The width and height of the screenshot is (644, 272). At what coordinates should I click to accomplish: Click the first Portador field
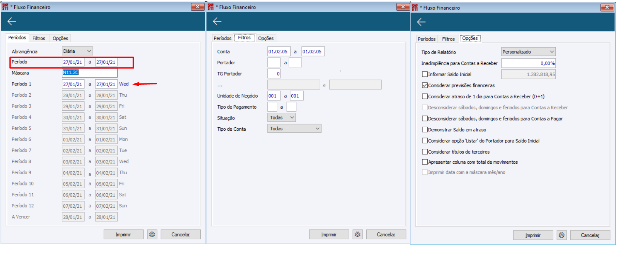pyautogui.click(x=274, y=63)
